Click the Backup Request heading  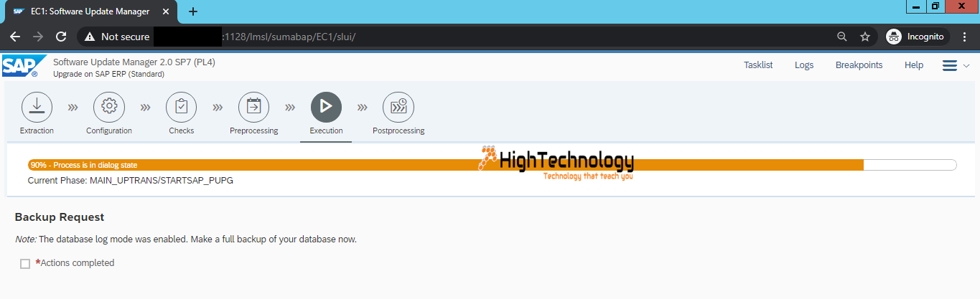click(x=60, y=217)
